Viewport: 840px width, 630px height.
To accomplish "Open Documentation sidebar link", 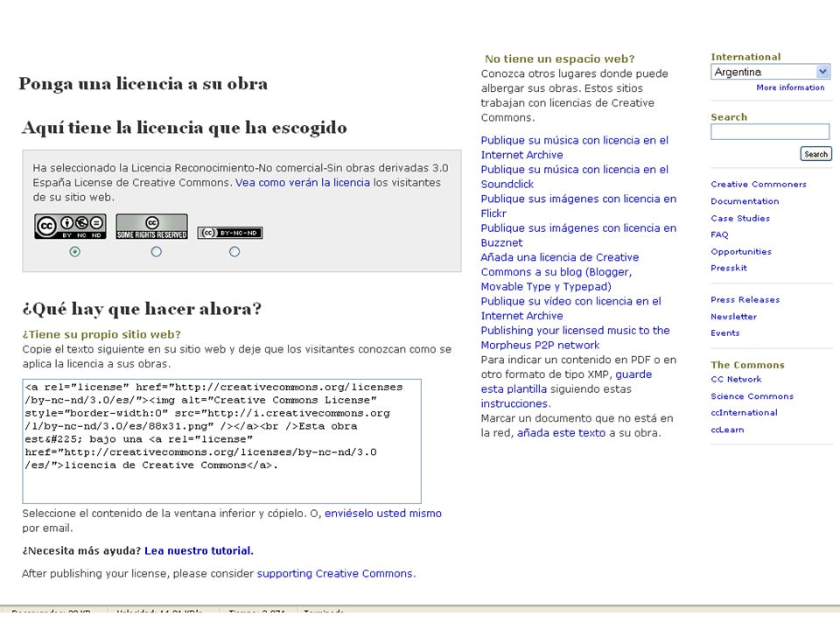I will point(745,201).
